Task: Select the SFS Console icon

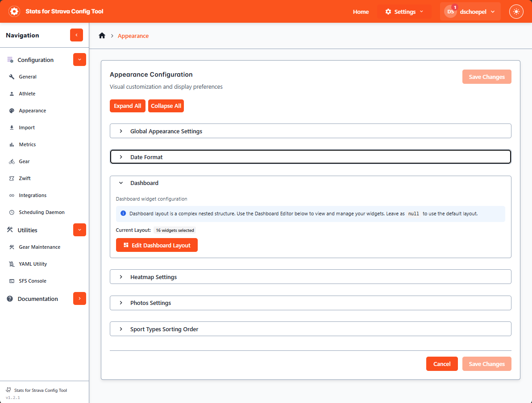Action: [x=12, y=280]
